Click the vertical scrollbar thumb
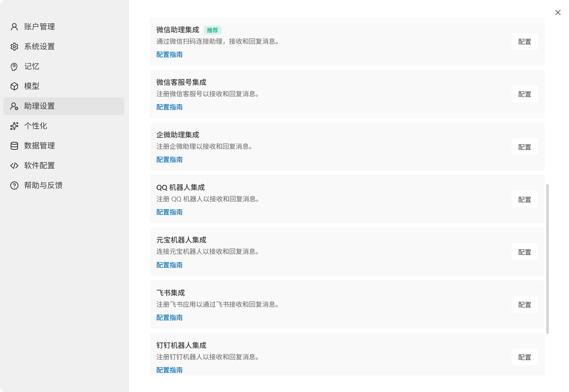Screen dimensions: 569x392 [547, 259]
